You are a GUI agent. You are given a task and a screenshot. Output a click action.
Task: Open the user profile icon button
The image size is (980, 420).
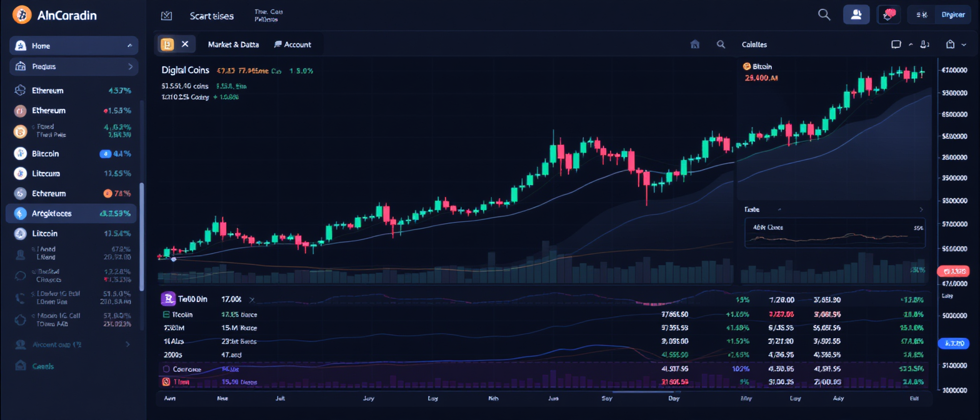tap(856, 15)
